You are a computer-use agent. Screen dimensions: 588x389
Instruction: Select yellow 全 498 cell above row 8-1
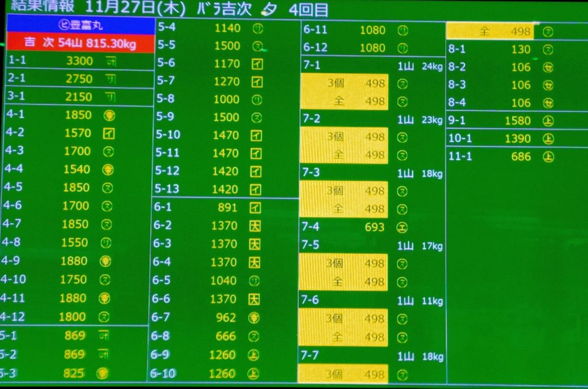pos(490,32)
